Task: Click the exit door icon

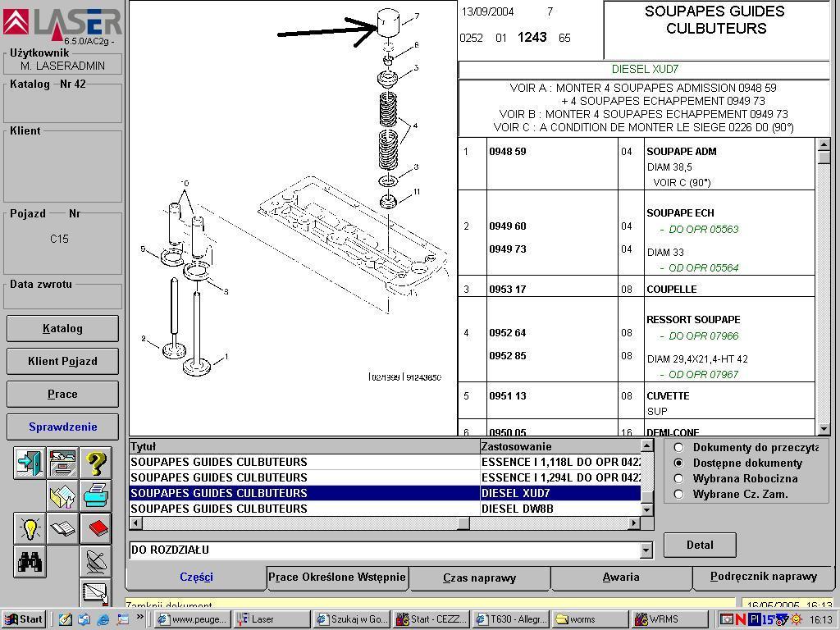Action: coord(30,463)
